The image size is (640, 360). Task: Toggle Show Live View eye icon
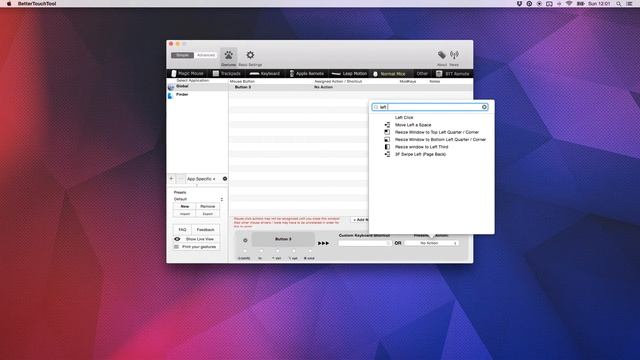coord(177,239)
